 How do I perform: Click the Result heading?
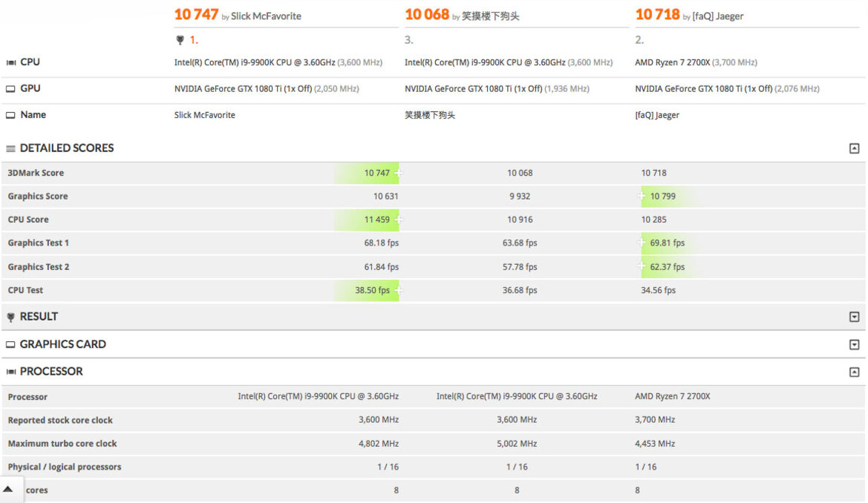39,317
